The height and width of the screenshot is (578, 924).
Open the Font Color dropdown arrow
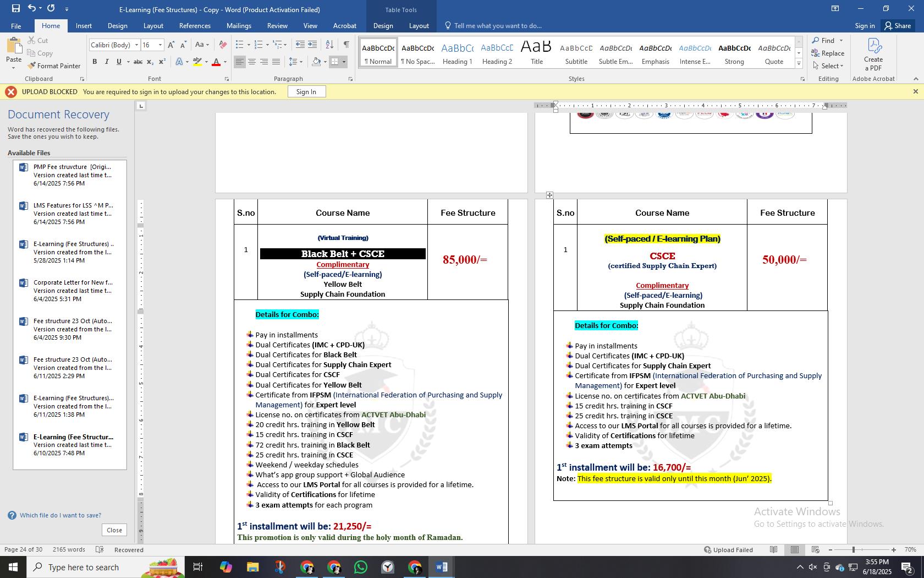[225, 62]
